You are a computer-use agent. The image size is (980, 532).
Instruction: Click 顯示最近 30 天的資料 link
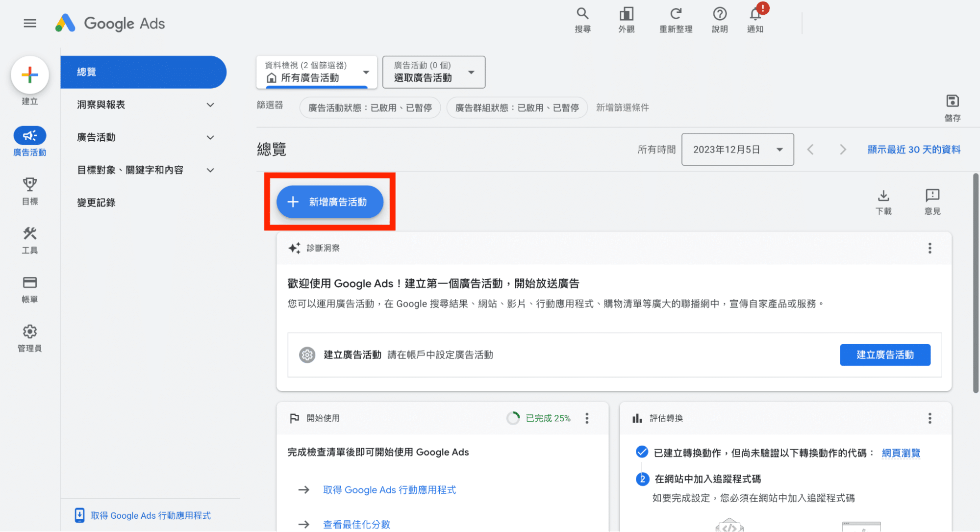[x=914, y=150]
